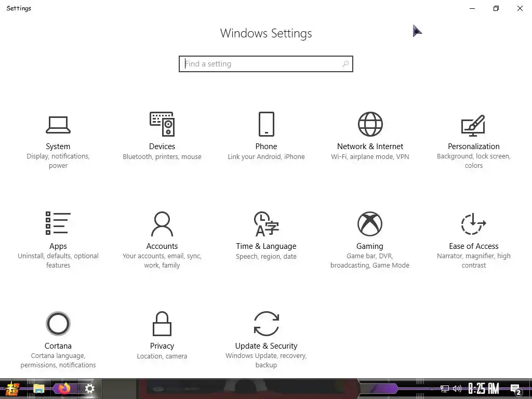Open the volume tray icon

(457, 389)
